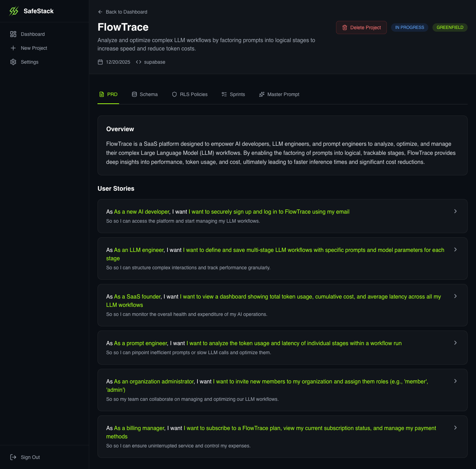Open Settings via the gear icon
476x469 pixels.
tap(13, 62)
